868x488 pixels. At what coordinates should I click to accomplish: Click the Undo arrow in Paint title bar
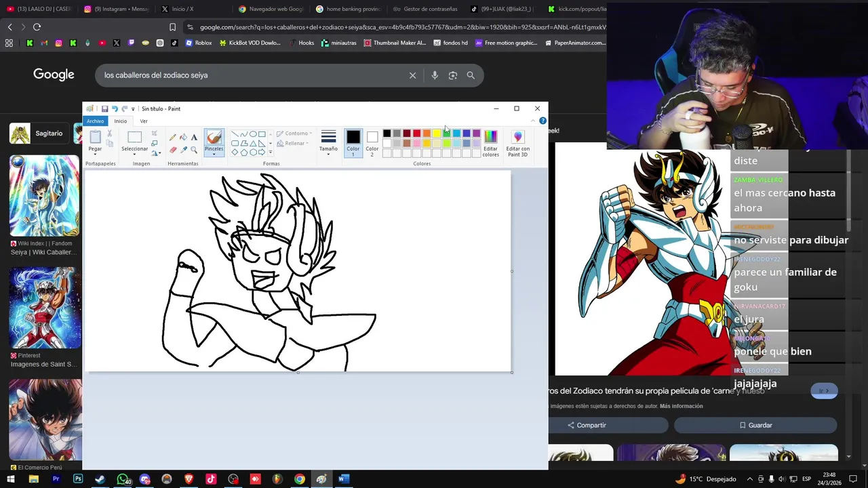click(115, 108)
